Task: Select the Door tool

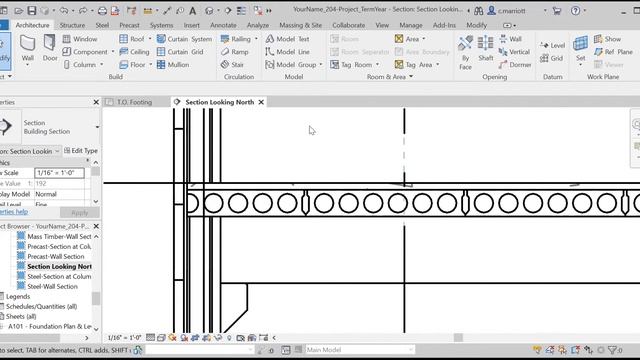Action: pos(50,49)
